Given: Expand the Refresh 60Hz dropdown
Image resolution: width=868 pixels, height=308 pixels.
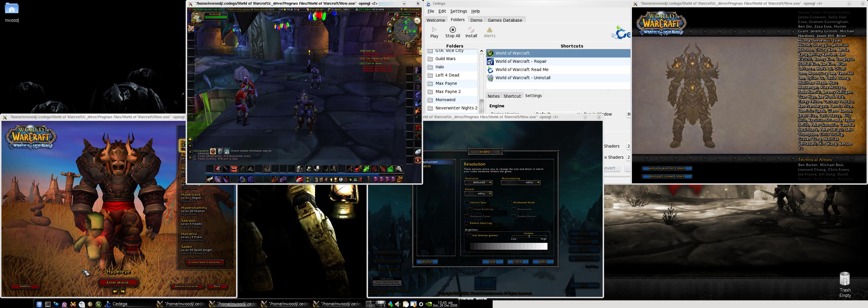Looking at the screenshot, I should pos(490,194).
